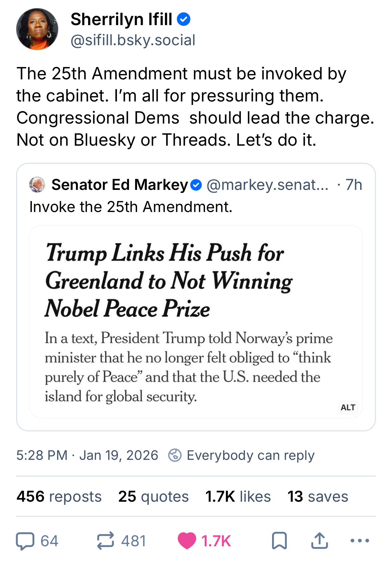Viewport: 392px width, 561px height.
Task: Open the three-dot more options menu
Action: [360, 541]
